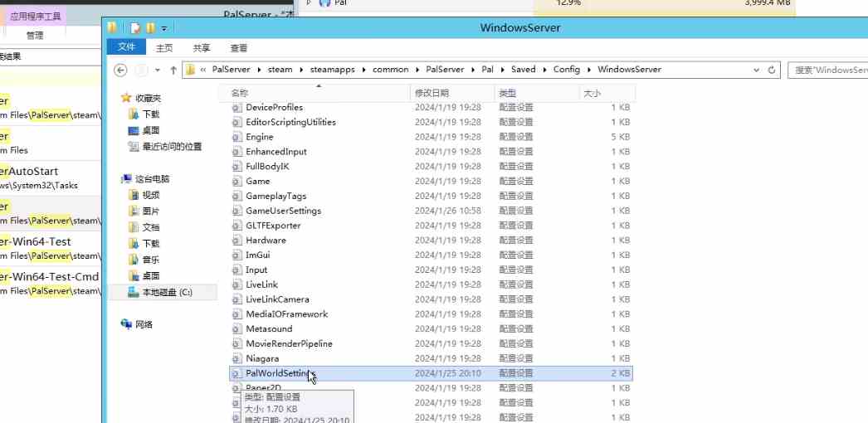This screenshot has width=868, height=423.
Task: Select the GameUserSettings file icon
Action: point(237,211)
